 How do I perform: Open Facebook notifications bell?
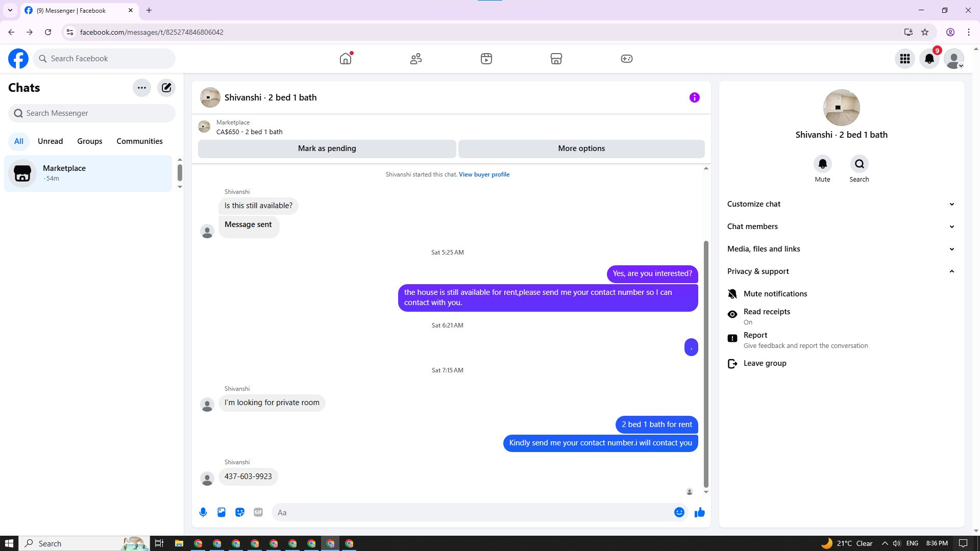coord(929,59)
